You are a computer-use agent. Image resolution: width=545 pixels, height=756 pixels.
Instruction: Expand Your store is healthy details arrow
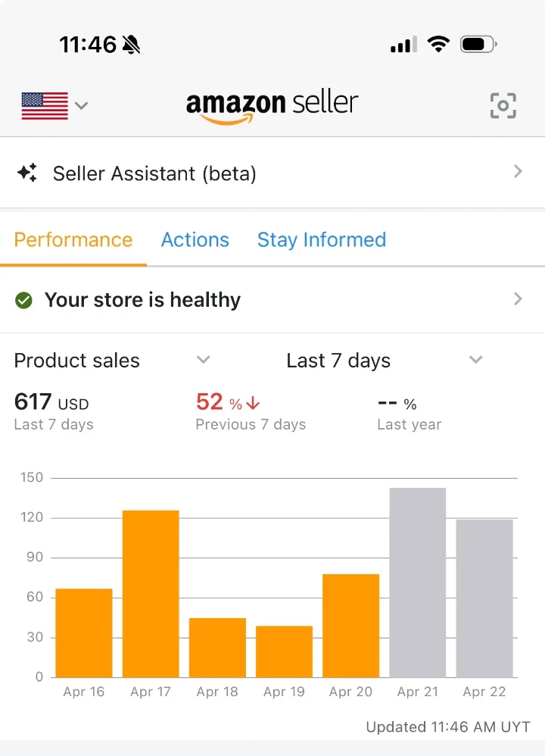pos(518,299)
